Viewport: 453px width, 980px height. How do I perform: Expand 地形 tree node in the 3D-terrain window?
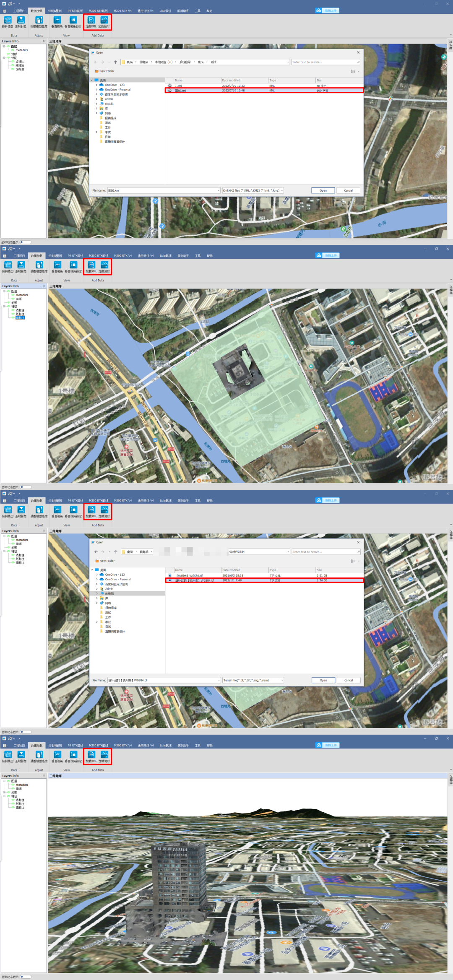click(4, 793)
